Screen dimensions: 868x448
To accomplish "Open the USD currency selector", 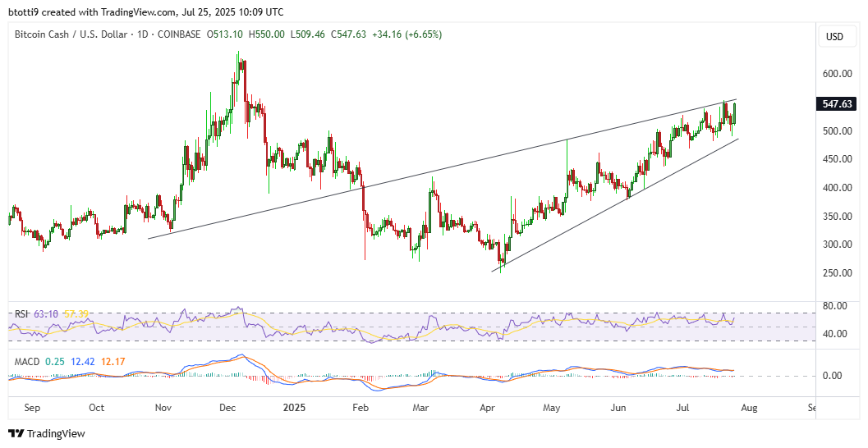I will click(834, 37).
